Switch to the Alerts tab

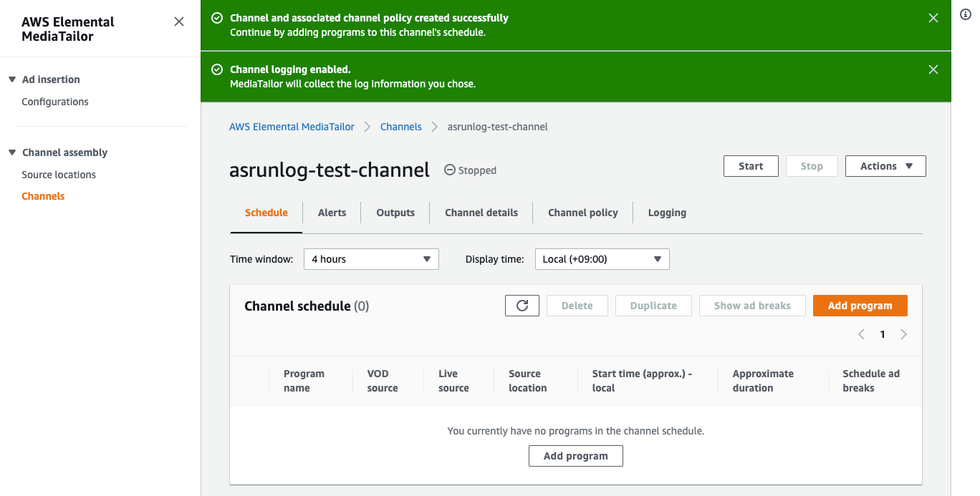coord(332,213)
